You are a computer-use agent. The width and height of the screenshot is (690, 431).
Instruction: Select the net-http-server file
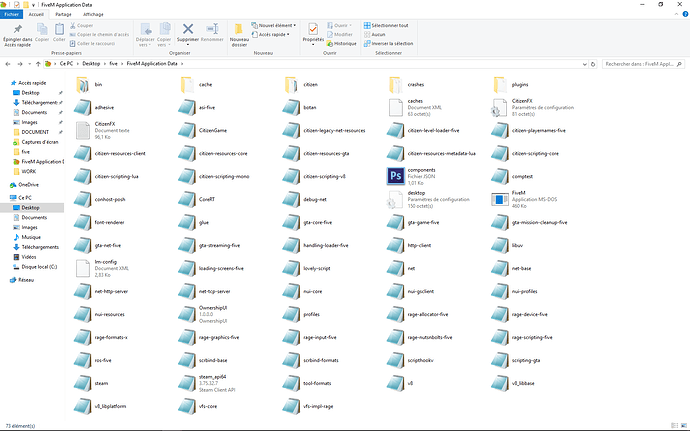click(x=101, y=291)
